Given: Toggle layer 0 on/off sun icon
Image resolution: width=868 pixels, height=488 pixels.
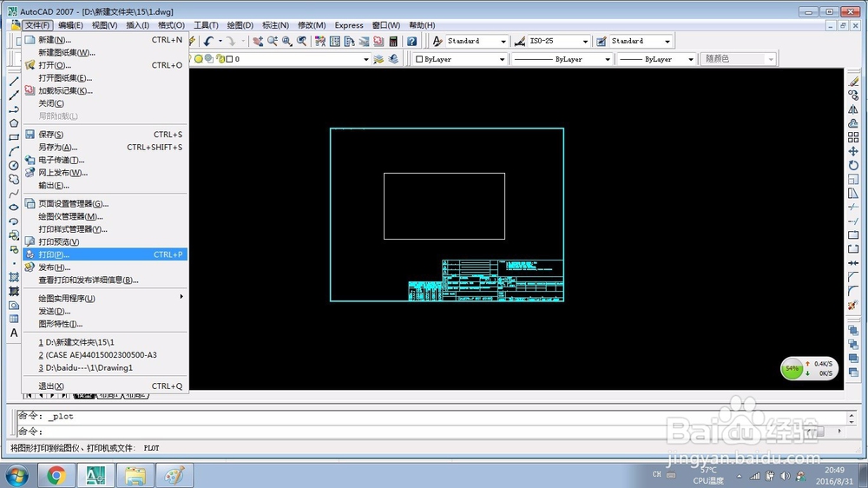Looking at the screenshot, I should (198, 59).
